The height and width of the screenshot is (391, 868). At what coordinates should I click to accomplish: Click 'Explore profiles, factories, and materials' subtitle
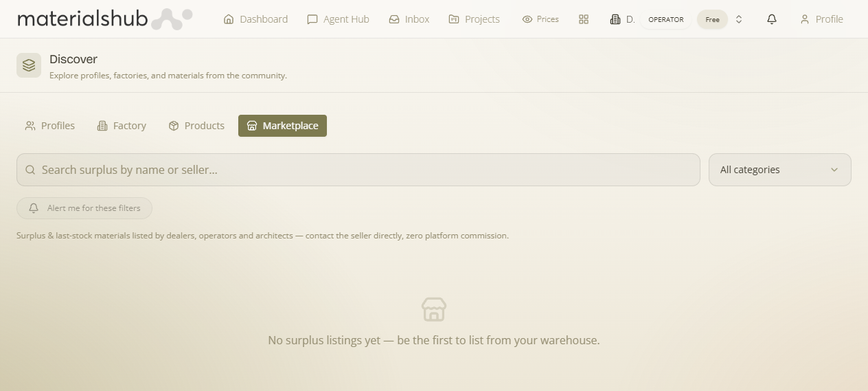tap(168, 76)
